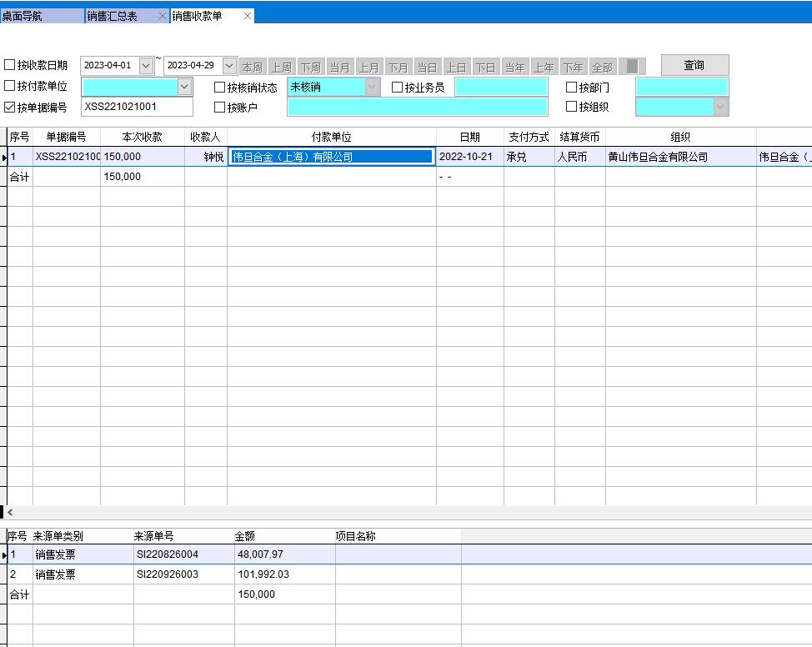Open the end date 2023-04-29 dropdown

click(x=229, y=65)
